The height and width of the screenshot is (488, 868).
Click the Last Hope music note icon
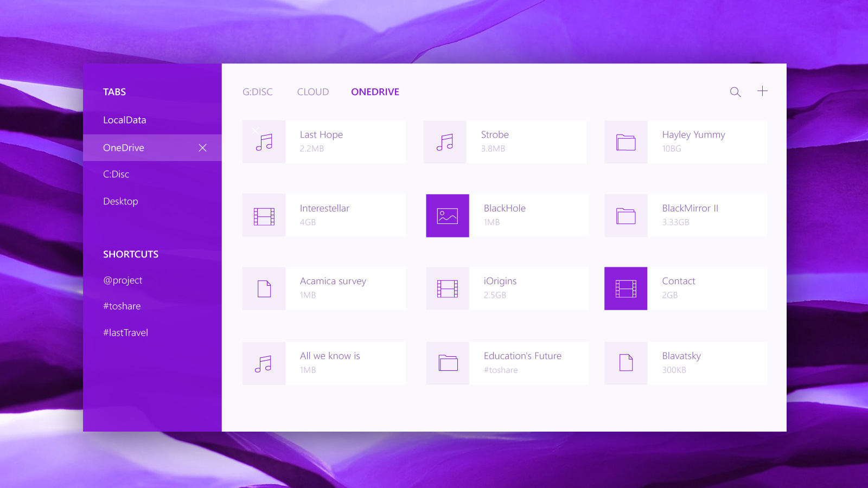[264, 142]
